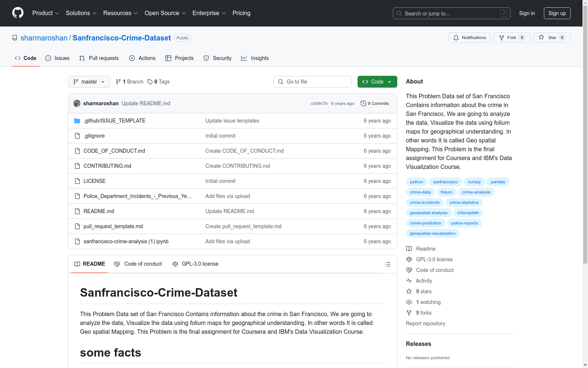Open the master branch dropdown
Screen dimensions: 588x368
[89, 82]
